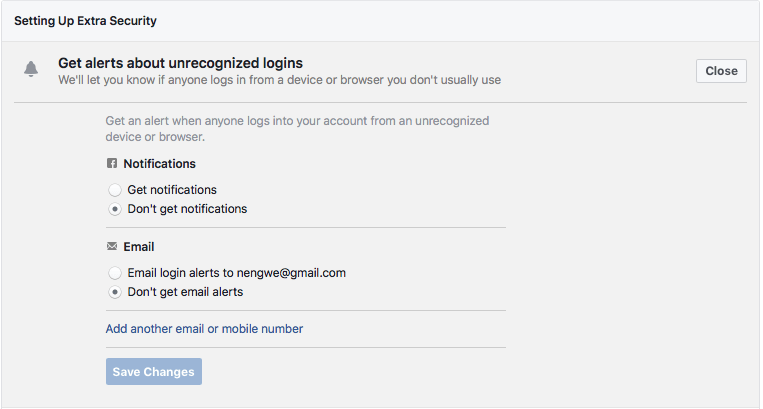The width and height of the screenshot is (763, 409).
Task: Click the 'Get an alert when anyone logs' paragraph
Action: pyautogui.click(x=297, y=129)
